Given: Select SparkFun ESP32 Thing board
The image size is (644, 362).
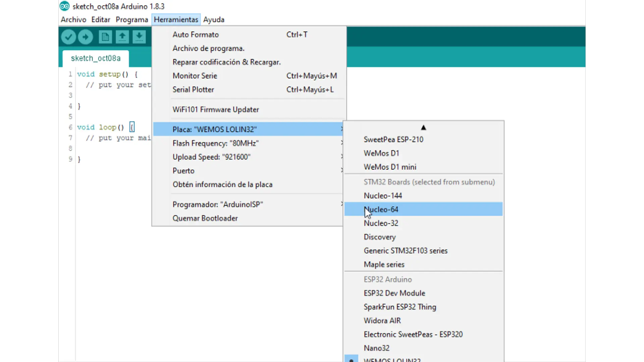Looking at the screenshot, I should coord(423,307).
